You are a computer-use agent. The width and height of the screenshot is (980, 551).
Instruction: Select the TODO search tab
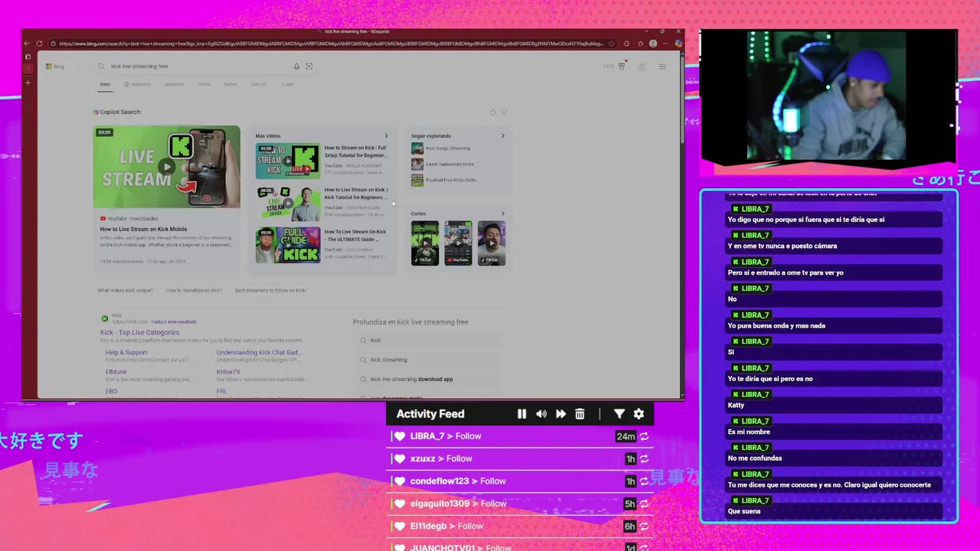105,84
